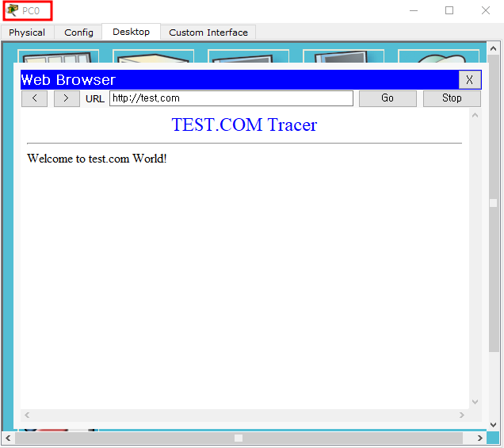Click the Desktop pane horizontal scrollbar thumb
The height and width of the screenshot is (448, 504).
(239, 438)
